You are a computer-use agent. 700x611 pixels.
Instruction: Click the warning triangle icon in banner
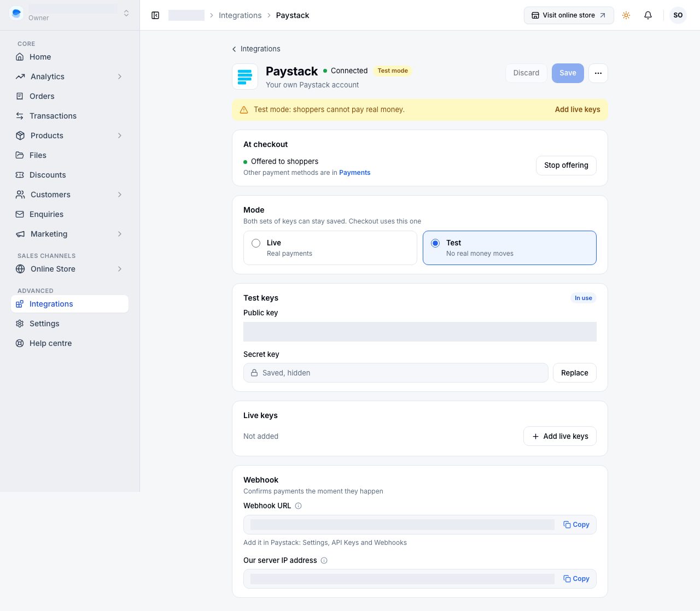pos(244,110)
